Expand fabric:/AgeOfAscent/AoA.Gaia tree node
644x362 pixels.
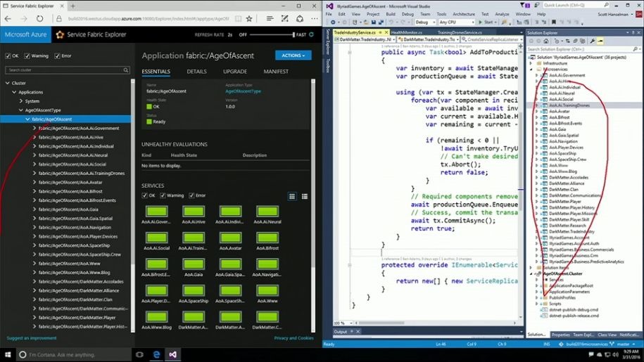point(35,209)
